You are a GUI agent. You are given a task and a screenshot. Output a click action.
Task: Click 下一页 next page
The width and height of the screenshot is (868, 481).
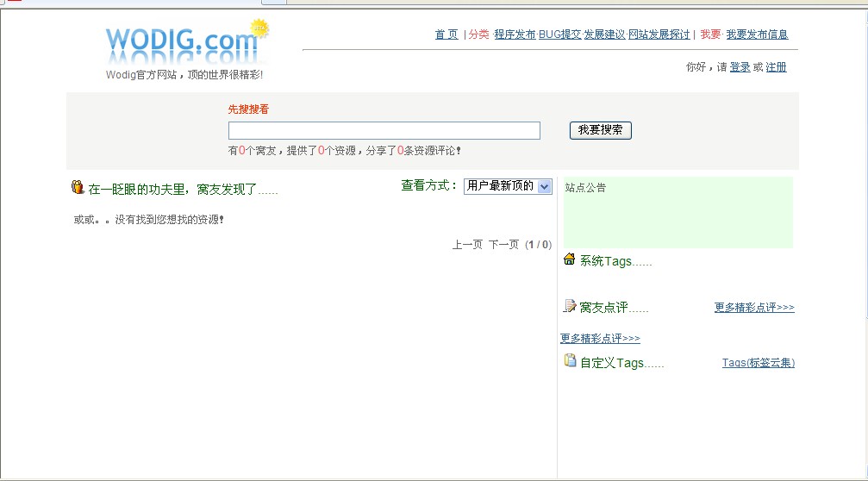tap(503, 245)
